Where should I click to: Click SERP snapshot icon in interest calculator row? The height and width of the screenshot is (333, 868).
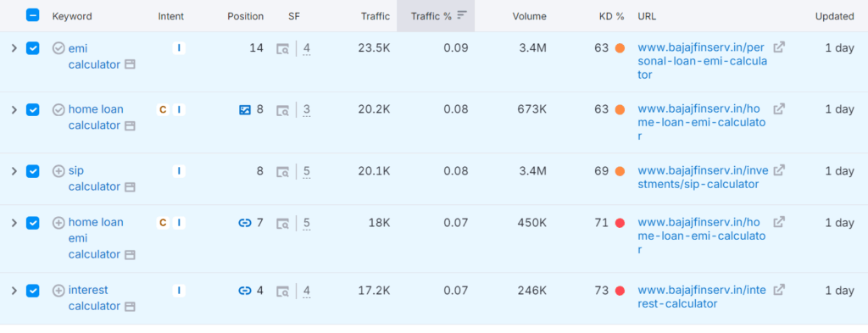click(282, 291)
